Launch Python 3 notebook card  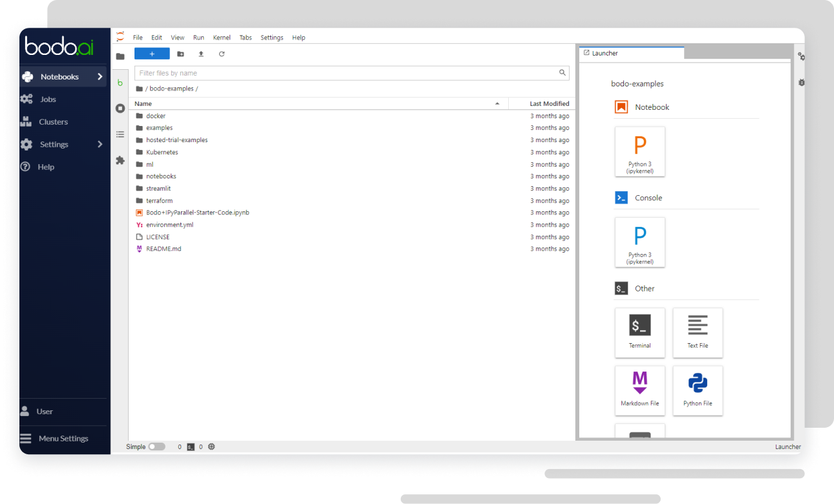point(640,152)
